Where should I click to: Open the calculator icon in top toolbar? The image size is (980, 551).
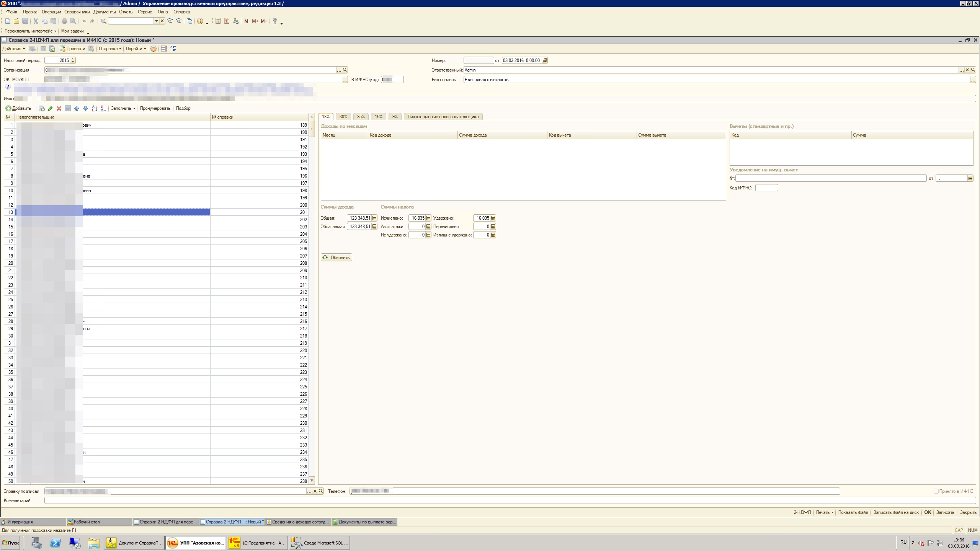(x=218, y=21)
